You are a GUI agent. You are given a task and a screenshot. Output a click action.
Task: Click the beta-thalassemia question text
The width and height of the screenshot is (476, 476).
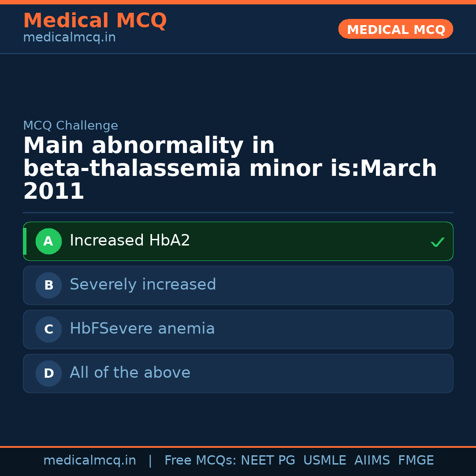[x=230, y=169]
